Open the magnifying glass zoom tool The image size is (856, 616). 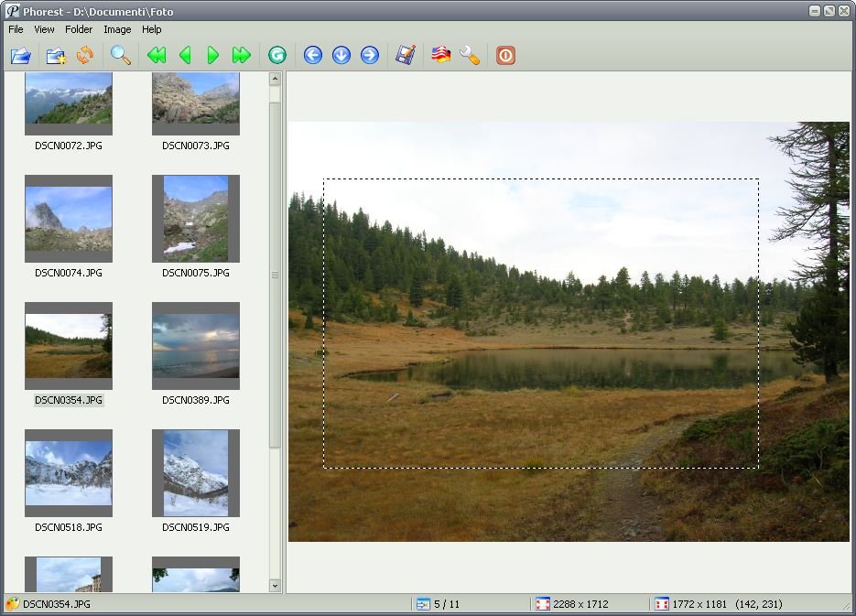(120, 56)
